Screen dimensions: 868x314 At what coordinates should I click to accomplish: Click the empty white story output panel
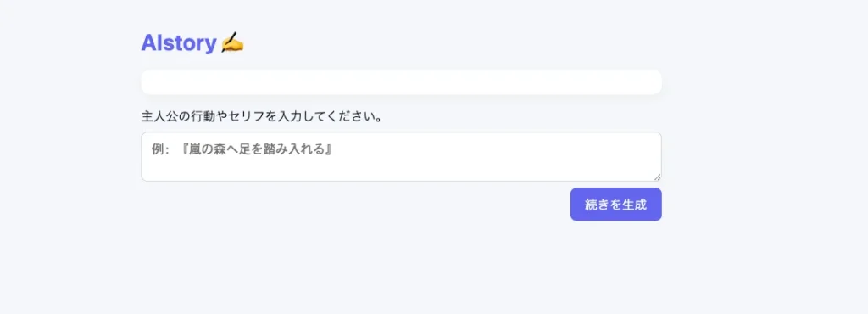pyautogui.click(x=401, y=82)
